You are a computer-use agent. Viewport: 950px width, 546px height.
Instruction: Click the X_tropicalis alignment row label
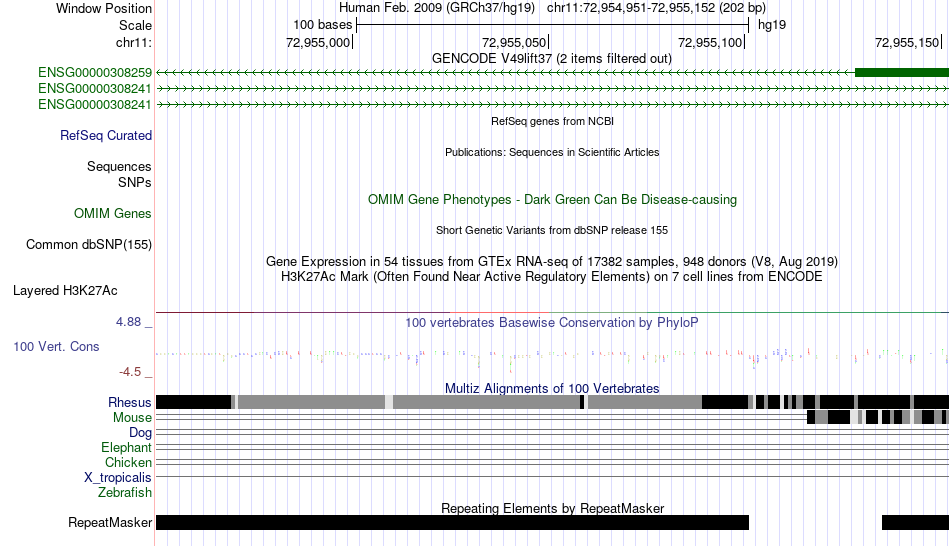(x=118, y=478)
